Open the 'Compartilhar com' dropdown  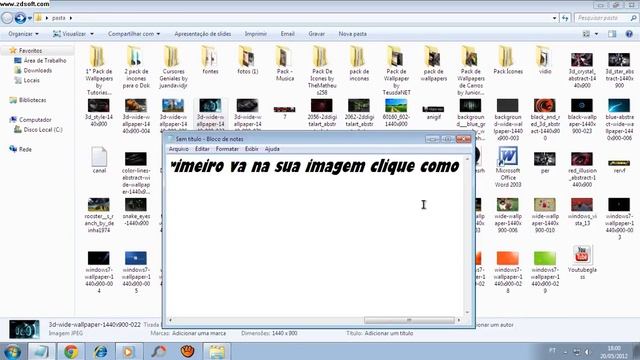pos(134,34)
